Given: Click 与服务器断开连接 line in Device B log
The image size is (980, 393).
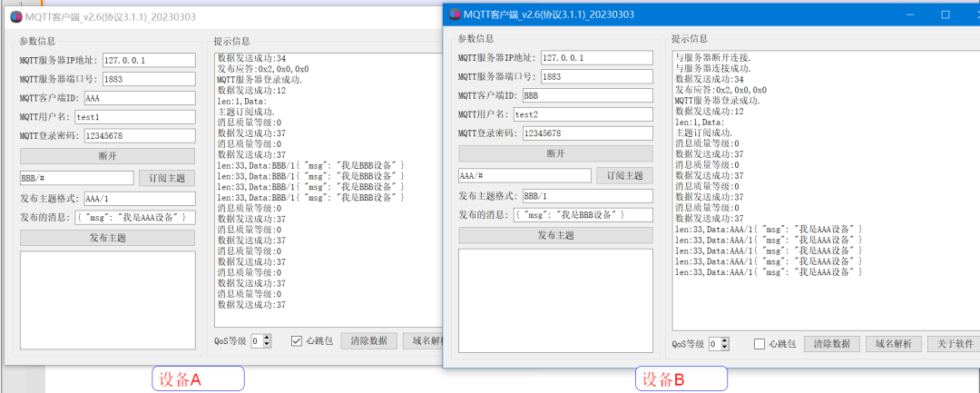Looking at the screenshot, I should coord(713,58).
